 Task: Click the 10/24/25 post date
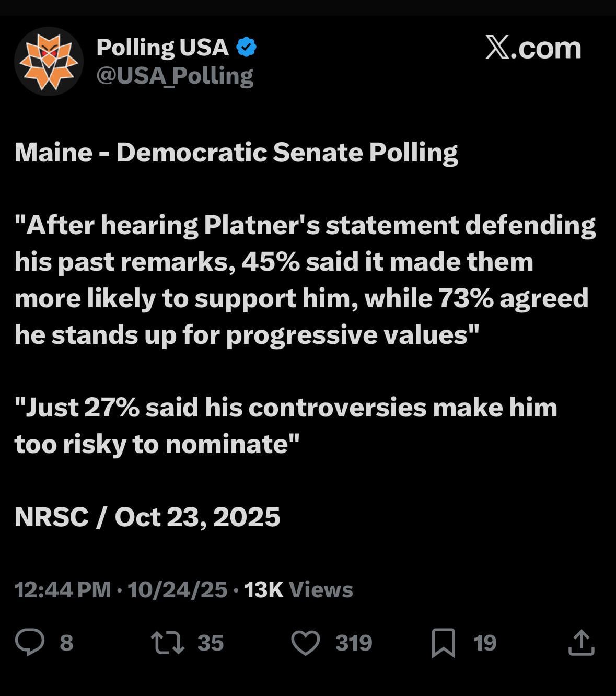pos(178,589)
